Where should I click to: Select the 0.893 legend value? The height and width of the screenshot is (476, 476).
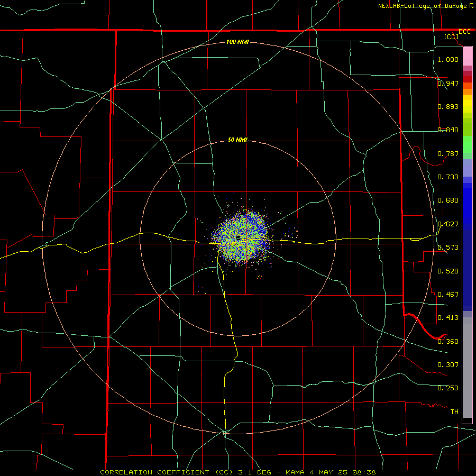[x=448, y=106]
